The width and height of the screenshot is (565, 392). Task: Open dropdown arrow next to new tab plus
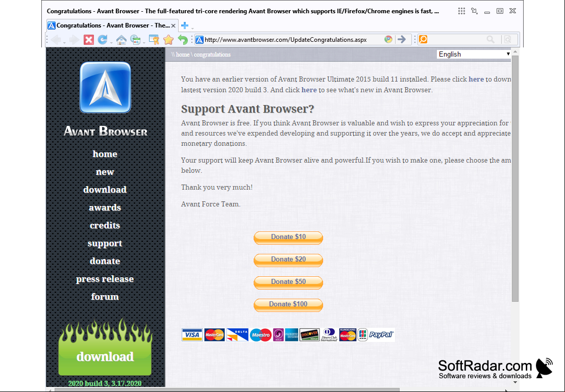[192, 28]
